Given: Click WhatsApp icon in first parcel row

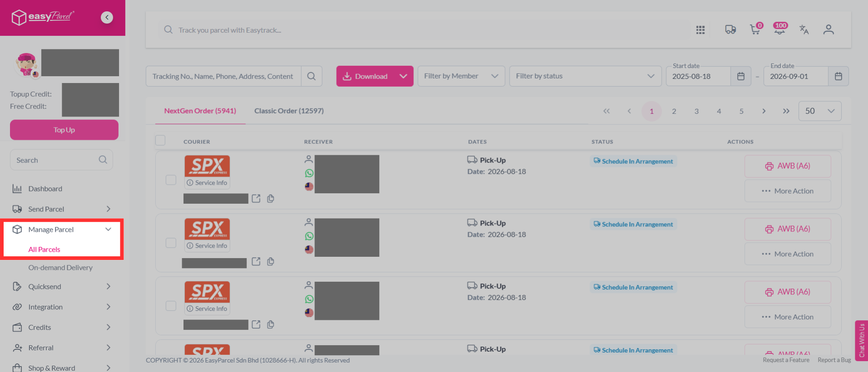Looking at the screenshot, I should pyautogui.click(x=309, y=173).
